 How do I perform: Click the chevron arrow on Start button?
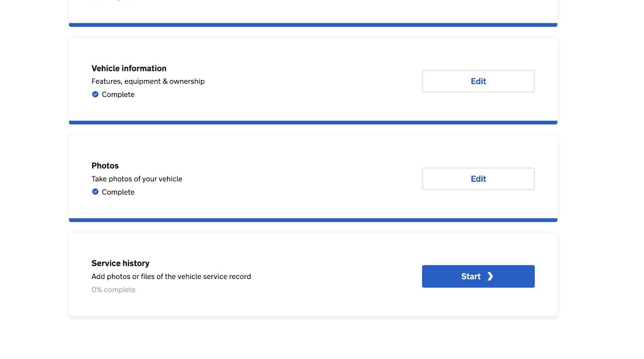(x=490, y=276)
